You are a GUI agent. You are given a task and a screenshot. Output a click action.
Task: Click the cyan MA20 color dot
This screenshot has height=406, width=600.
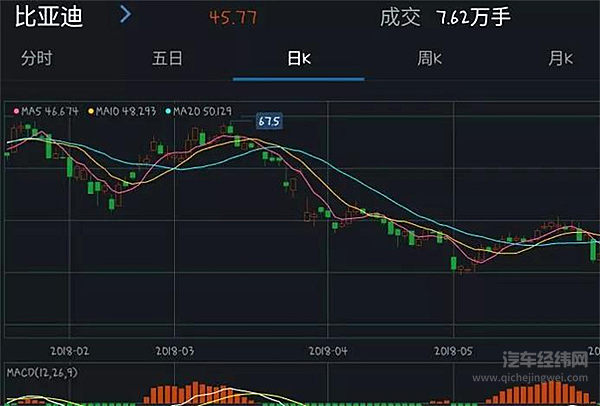pos(168,111)
